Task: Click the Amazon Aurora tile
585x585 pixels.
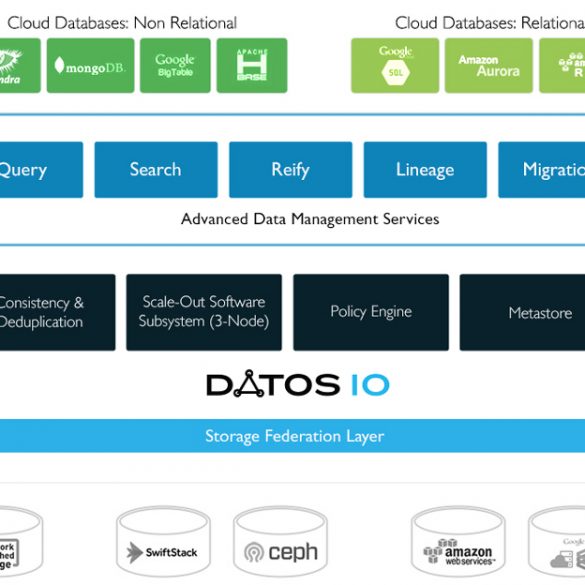Action: point(488,65)
